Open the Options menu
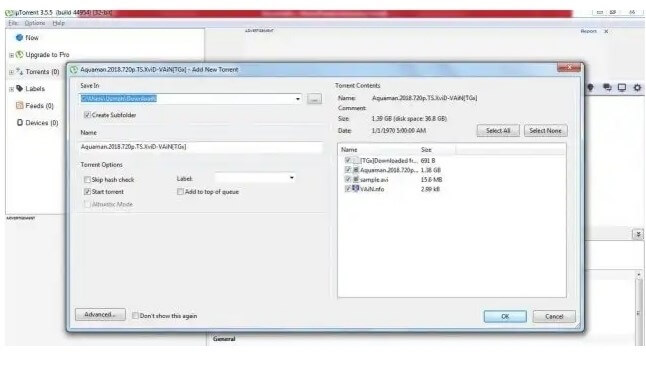Viewport: 646px width, 372px height. coord(35,23)
